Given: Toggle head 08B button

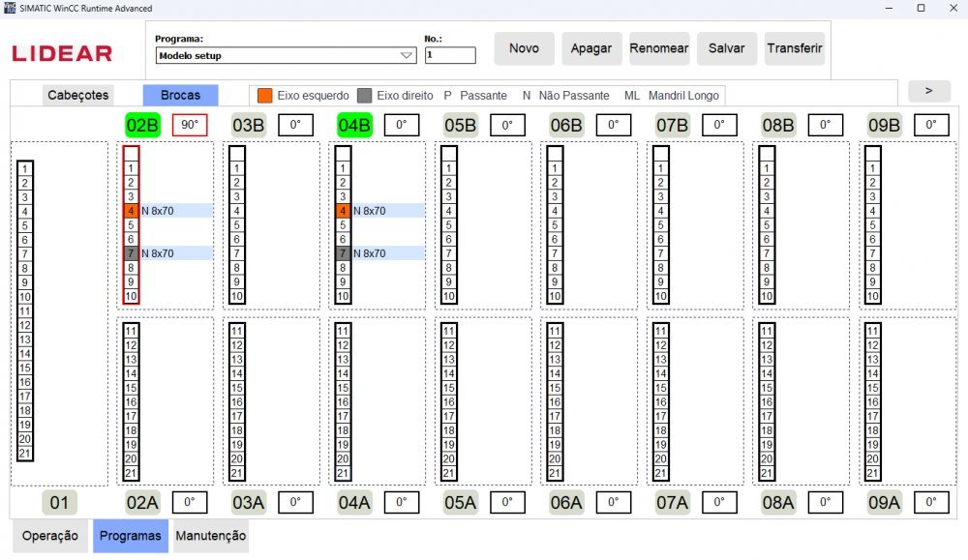Looking at the screenshot, I should 778,125.
